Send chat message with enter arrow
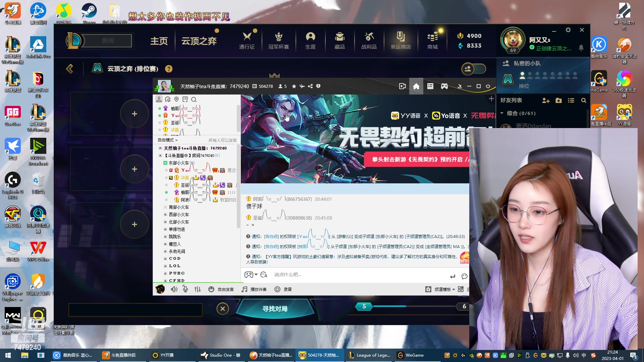This screenshot has height=362, width=644. point(452,276)
